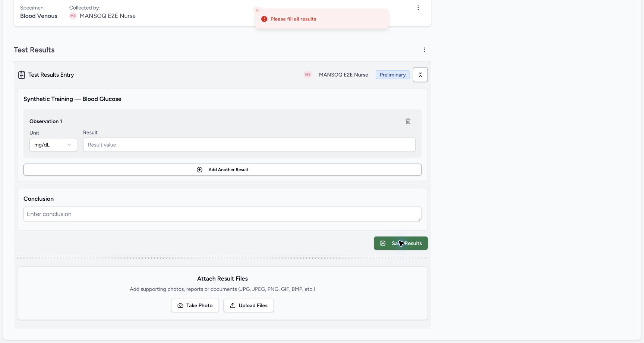The height and width of the screenshot is (343, 644).
Task: Click the ME avatar in Test Results Entry header
Action: coord(308,75)
